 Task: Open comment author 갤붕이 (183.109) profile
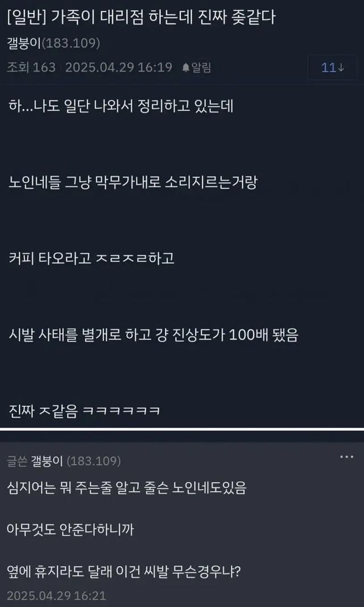tap(75, 461)
